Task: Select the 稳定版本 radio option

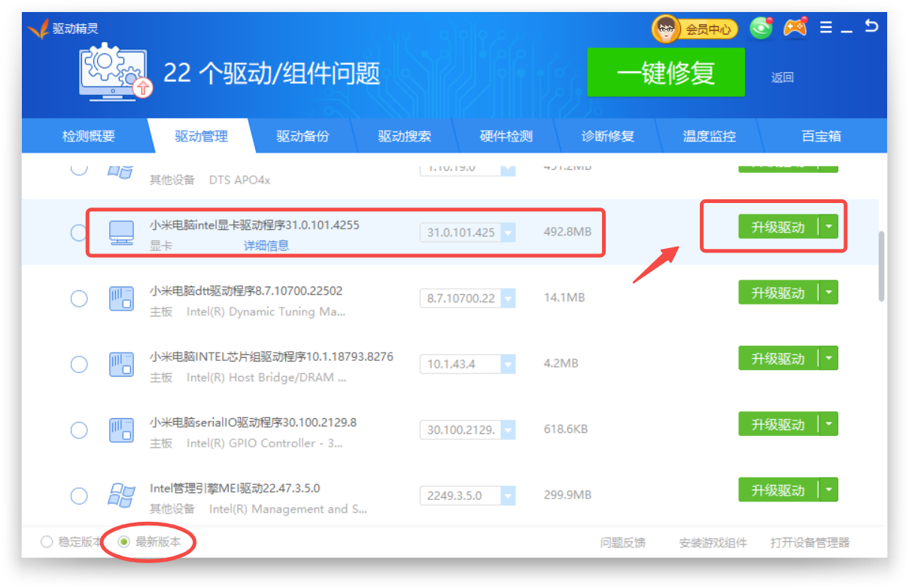Action: [47, 542]
